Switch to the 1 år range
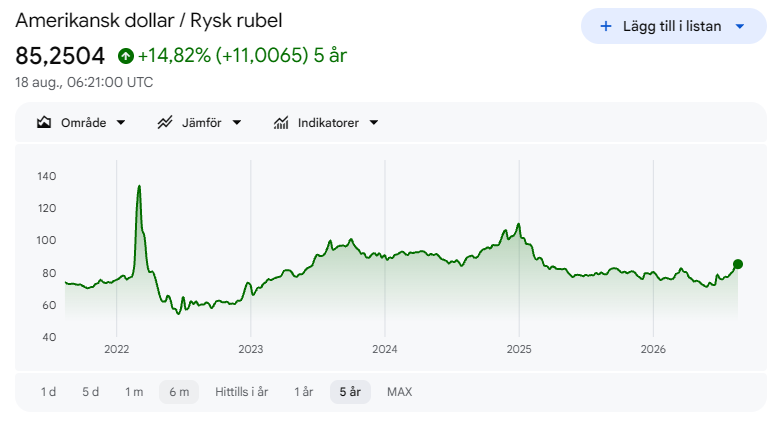Image resolution: width=783 pixels, height=421 pixels. [x=304, y=392]
